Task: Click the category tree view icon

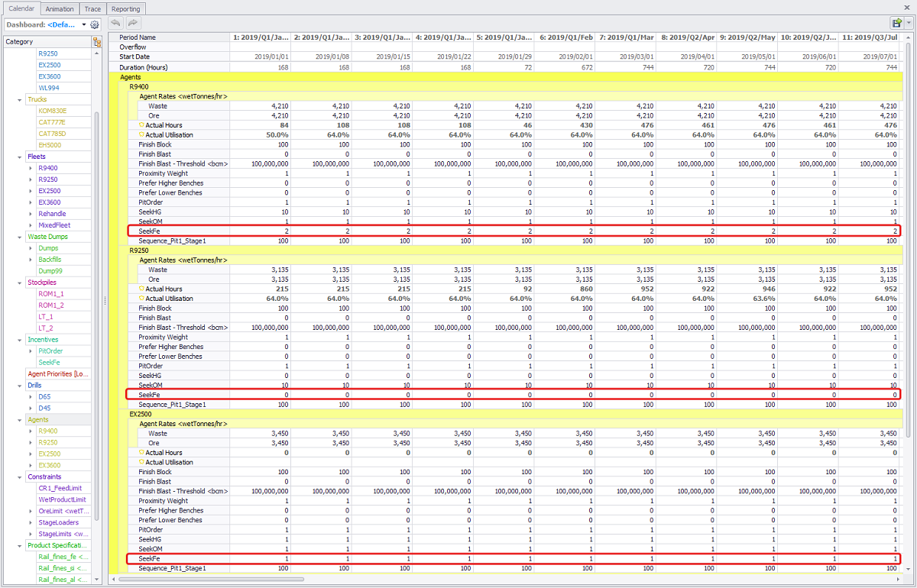Action: tap(96, 42)
